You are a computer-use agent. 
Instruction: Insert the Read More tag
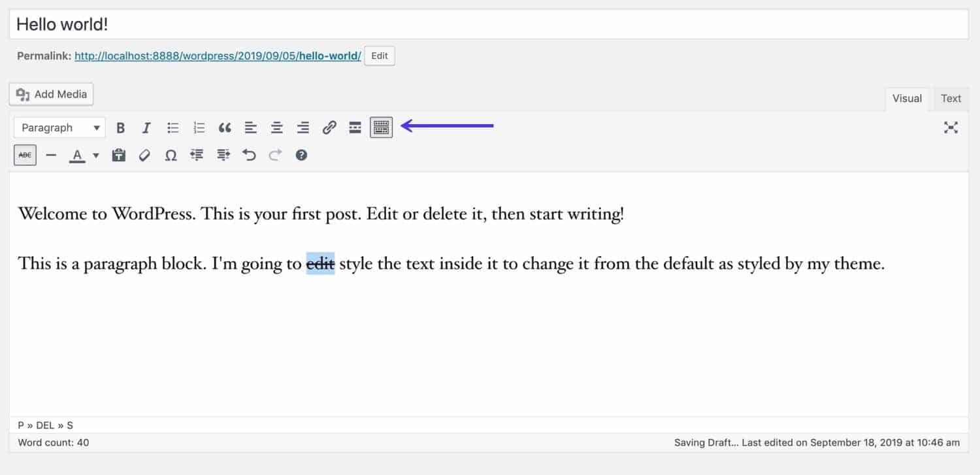coord(355,127)
